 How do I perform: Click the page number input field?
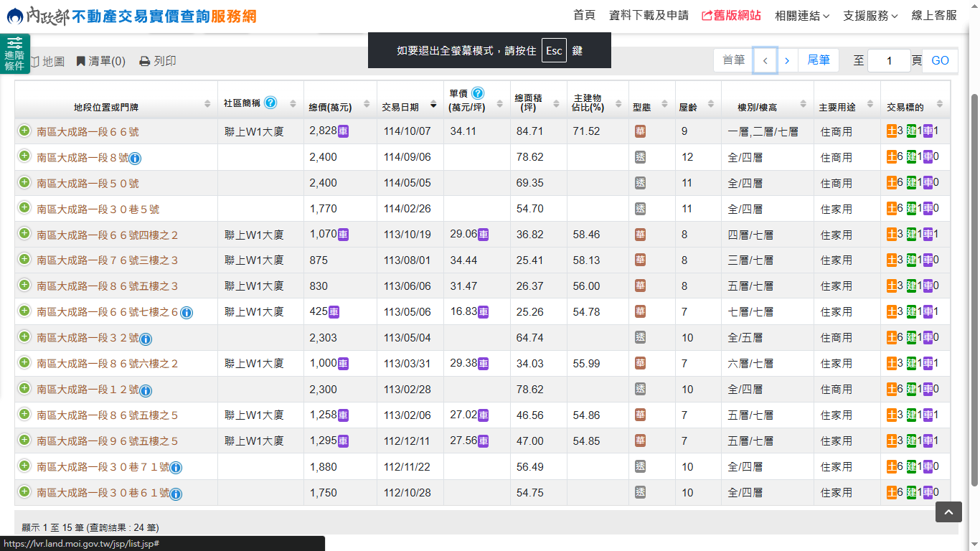pos(888,61)
